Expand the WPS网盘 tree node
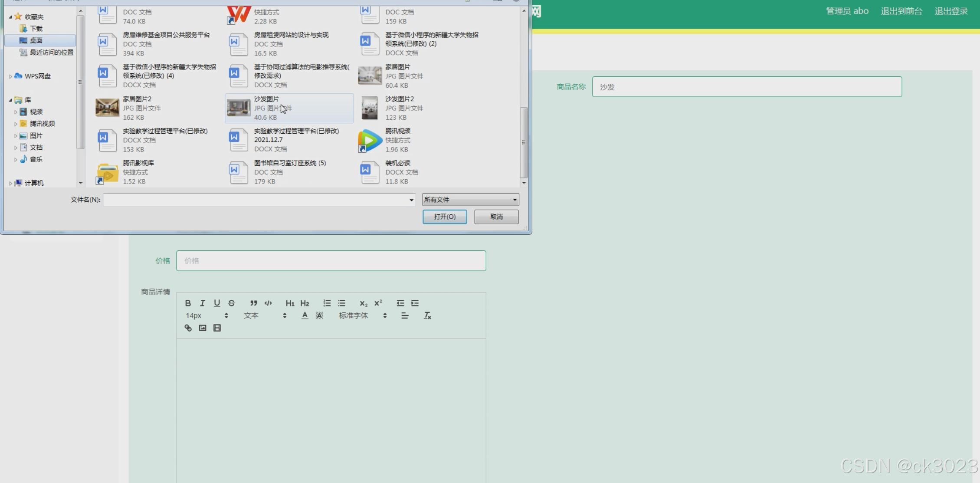This screenshot has height=483, width=980. 10,76
